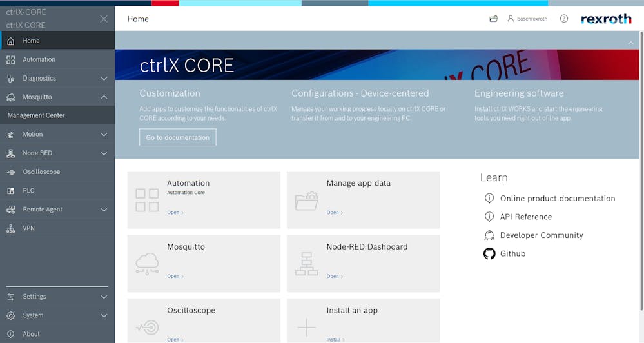
Task: Expand the Settings menu chevron
Action: click(104, 297)
